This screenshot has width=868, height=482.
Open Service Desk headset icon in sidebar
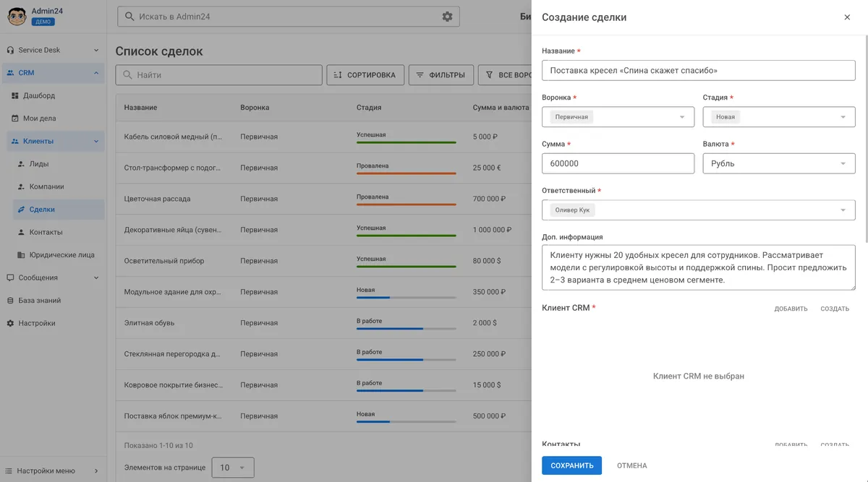(10, 51)
